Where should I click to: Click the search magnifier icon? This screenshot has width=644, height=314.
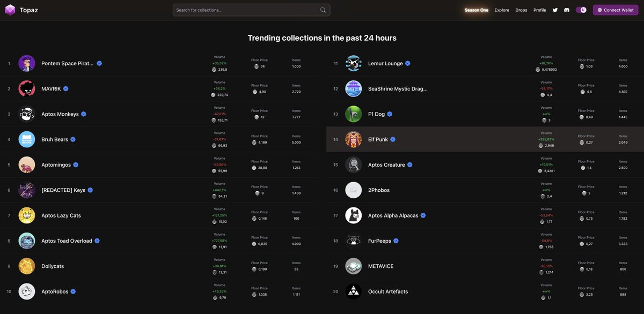tap(323, 10)
